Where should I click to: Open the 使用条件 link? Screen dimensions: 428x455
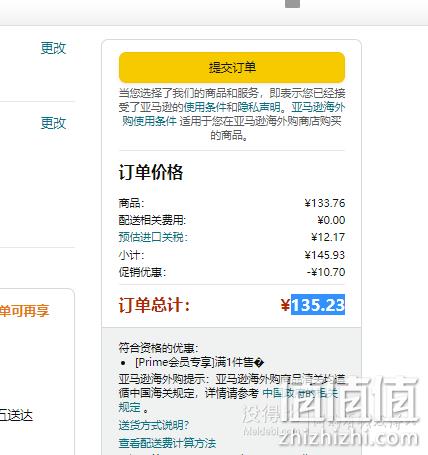[x=205, y=107]
